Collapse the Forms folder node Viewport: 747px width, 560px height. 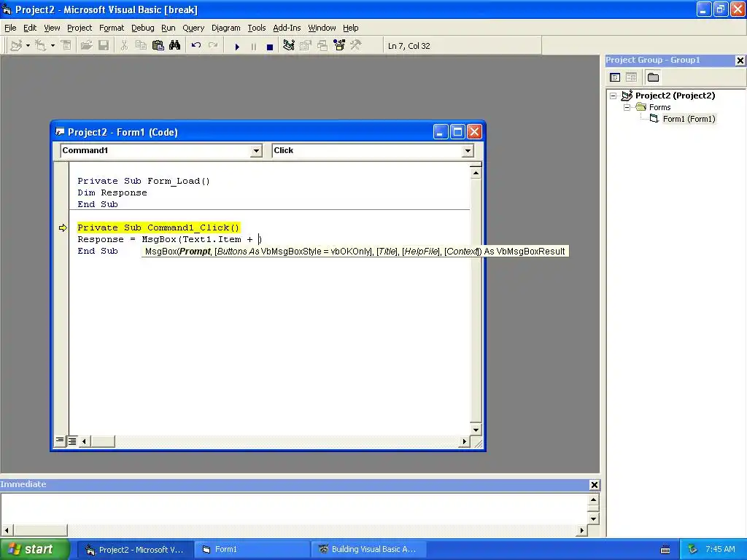(x=627, y=107)
